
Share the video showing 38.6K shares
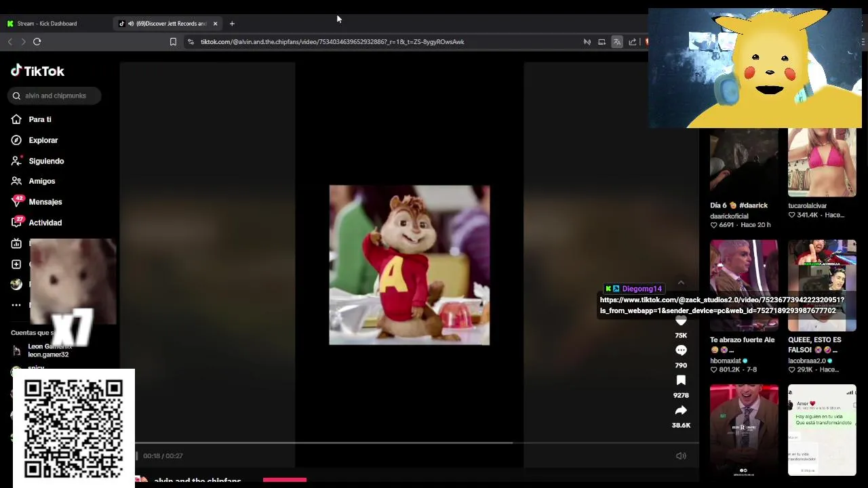681,410
